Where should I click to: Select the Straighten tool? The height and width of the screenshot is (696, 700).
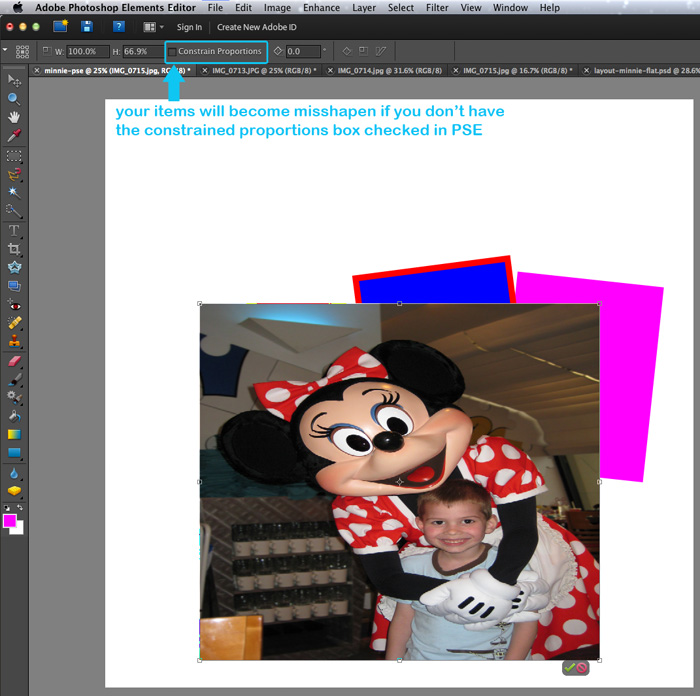click(14, 286)
